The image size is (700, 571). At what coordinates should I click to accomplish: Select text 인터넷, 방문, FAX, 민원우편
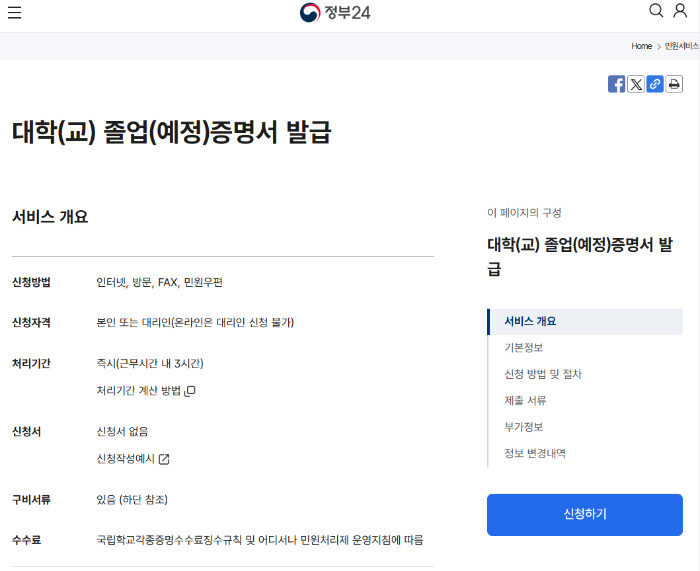coord(159,282)
